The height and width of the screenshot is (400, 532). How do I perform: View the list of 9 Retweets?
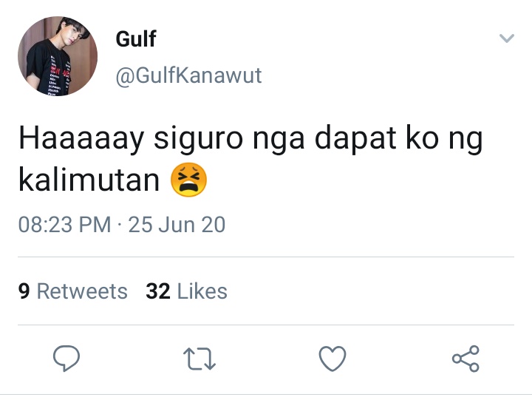[73, 291]
